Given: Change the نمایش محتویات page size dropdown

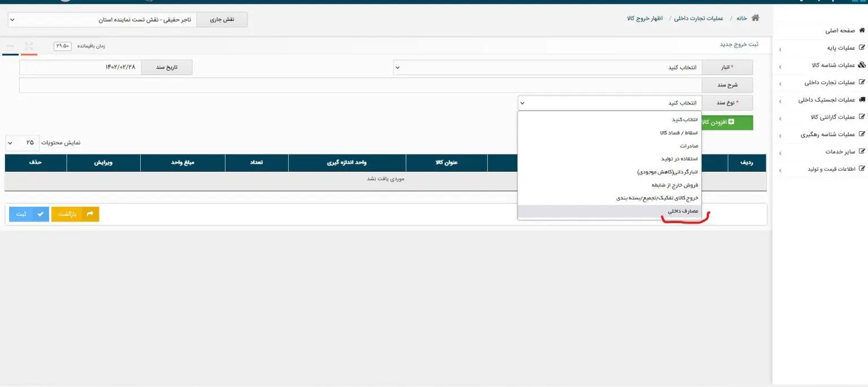Looking at the screenshot, I should pyautogui.click(x=22, y=143).
